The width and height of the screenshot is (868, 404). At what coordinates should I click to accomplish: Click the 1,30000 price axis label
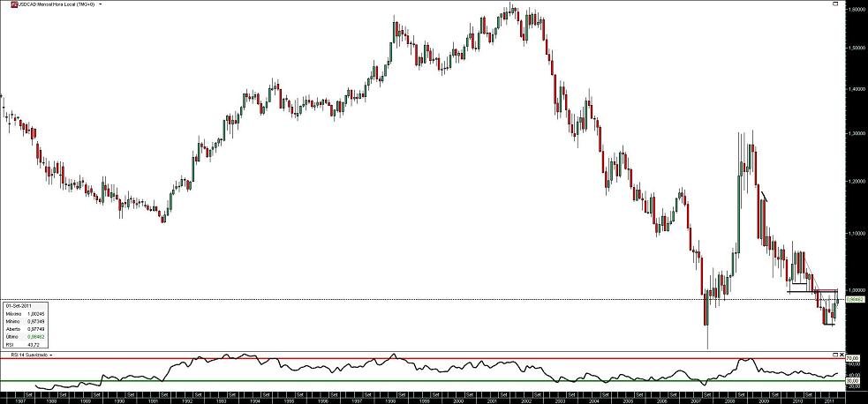click(857, 134)
